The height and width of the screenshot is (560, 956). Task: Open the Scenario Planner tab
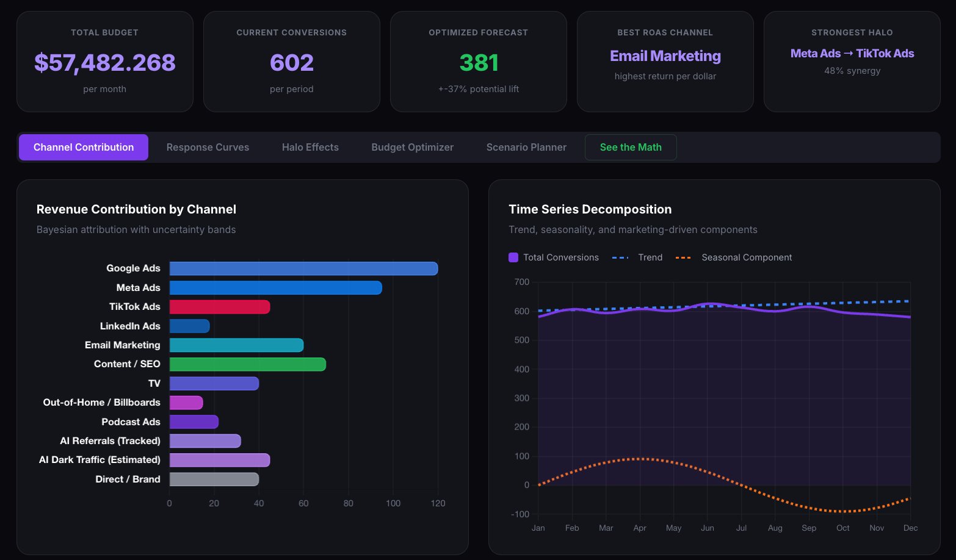coord(526,147)
